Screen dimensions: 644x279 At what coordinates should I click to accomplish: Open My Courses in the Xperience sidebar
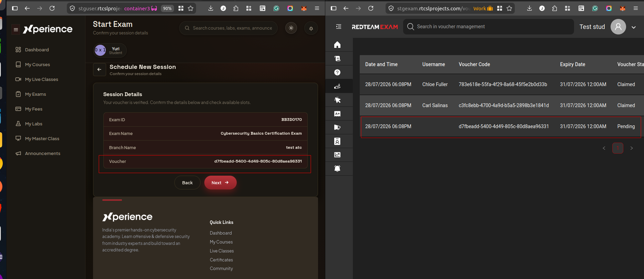point(37,65)
